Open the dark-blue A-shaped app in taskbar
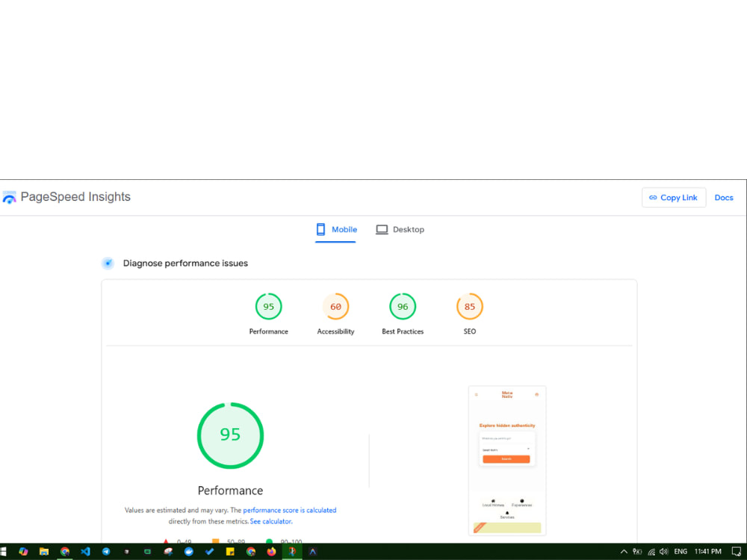The height and width of the screenshot is (560, 747). [x=312, y=552]
